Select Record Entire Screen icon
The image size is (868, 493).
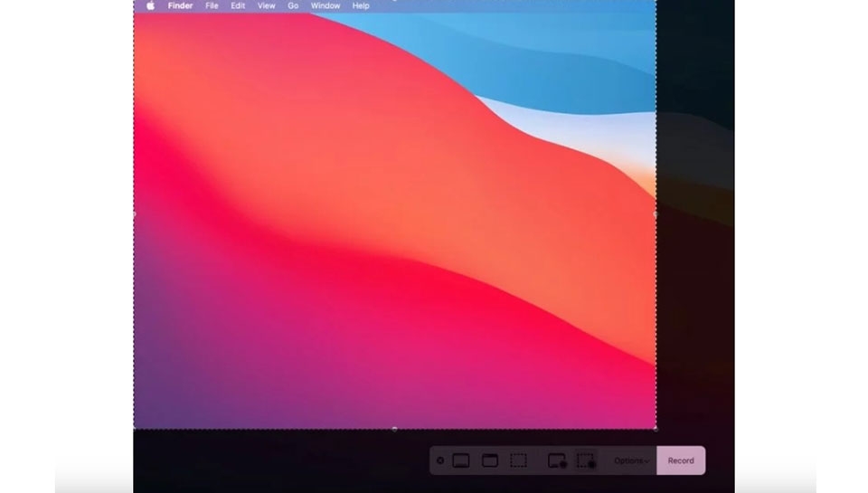click(557, 460)
